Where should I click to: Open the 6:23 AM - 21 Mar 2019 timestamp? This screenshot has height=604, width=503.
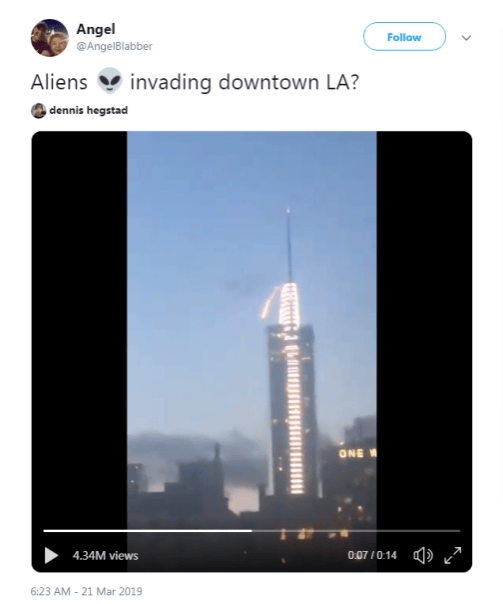tap(87, 591)
